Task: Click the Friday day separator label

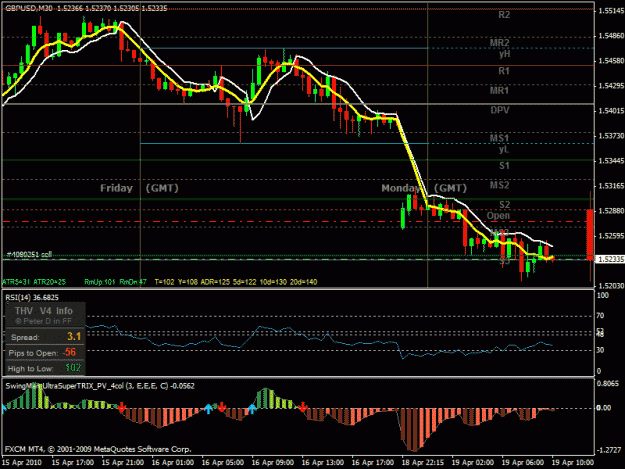Action: coord(116,188)
